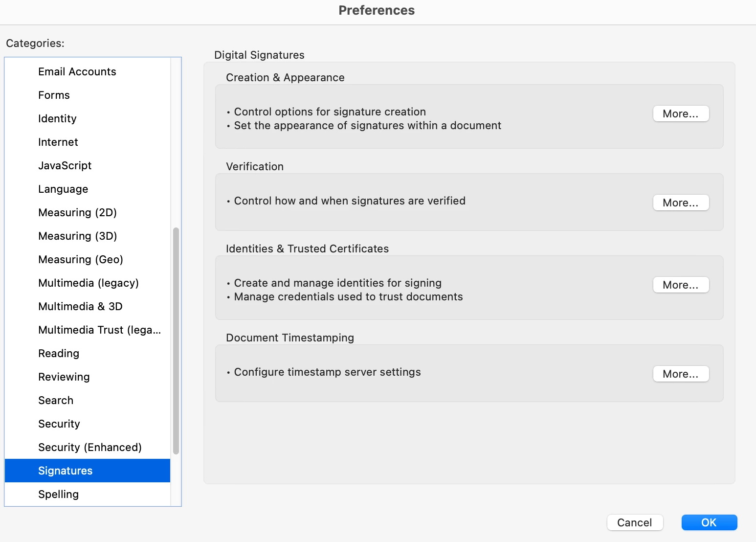Click the Preferences window title
756x542 pixels.
coord(377,10)
